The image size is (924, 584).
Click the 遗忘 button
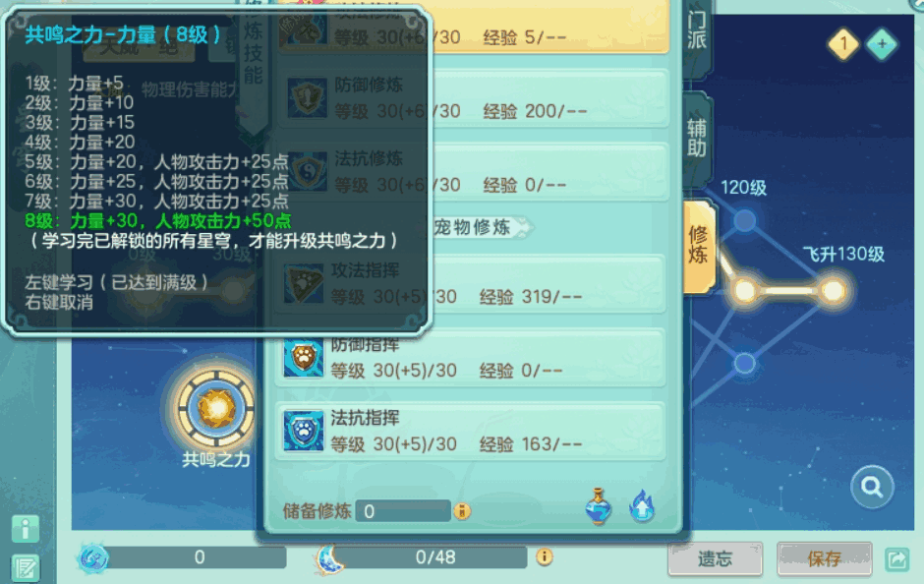click(x=715, y=558)
